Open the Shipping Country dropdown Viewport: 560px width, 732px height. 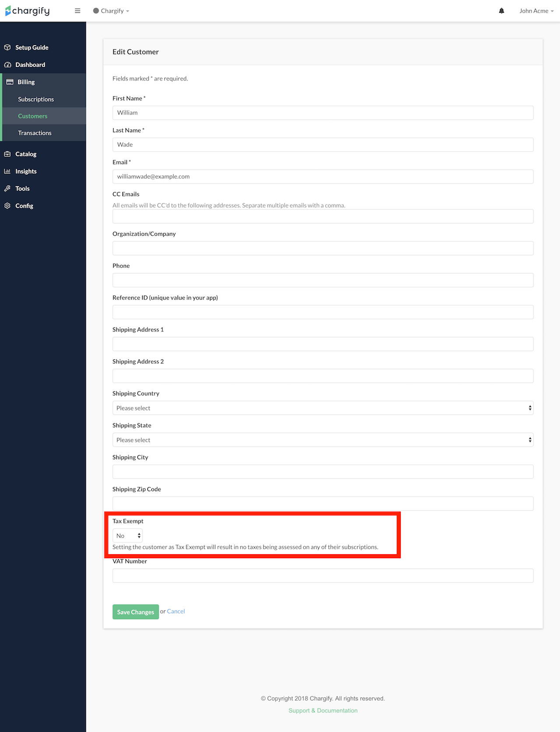tap(322, 408)
